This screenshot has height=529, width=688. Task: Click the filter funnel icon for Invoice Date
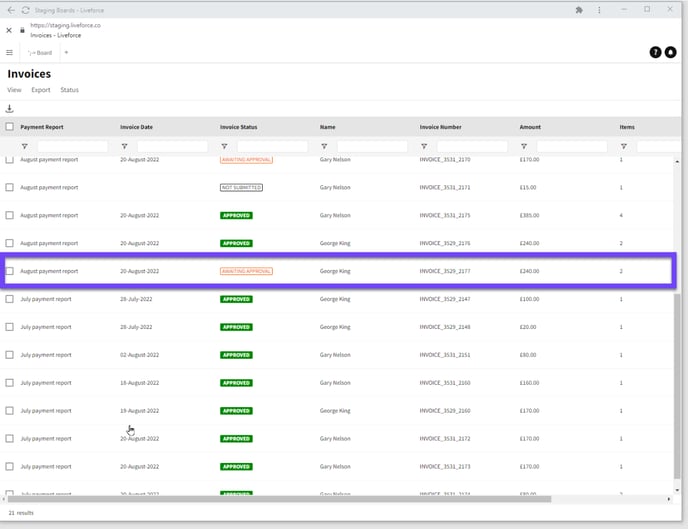point(125,146)
